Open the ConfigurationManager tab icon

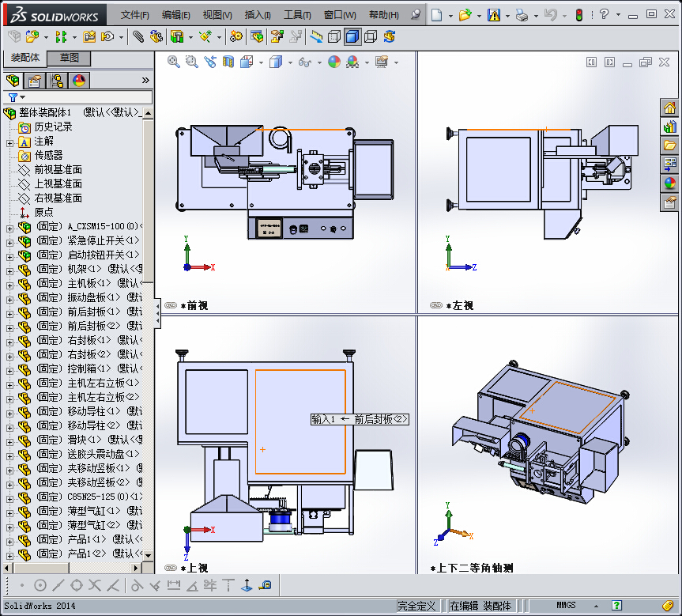coord(57,81)
